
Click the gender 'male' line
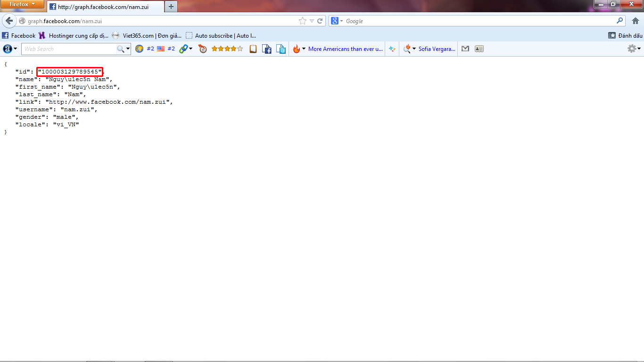[47, 117]
